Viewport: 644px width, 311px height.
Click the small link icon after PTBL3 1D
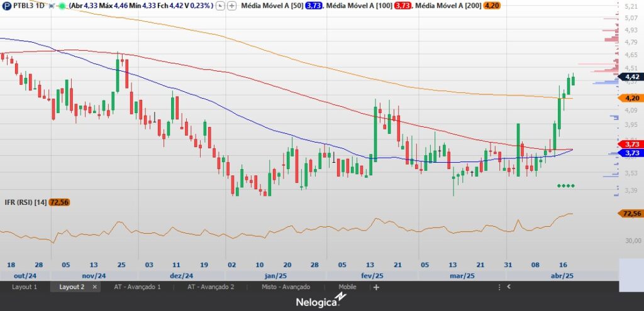pos(52,6)
